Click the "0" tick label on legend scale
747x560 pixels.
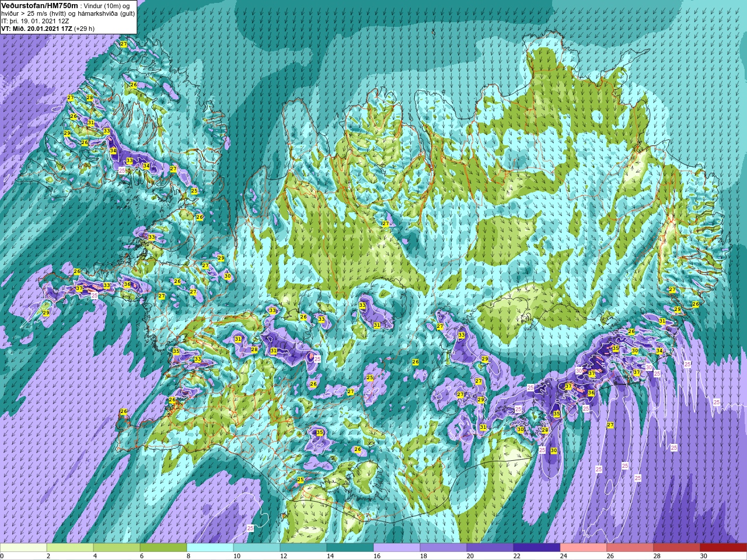tap(2, 556)
